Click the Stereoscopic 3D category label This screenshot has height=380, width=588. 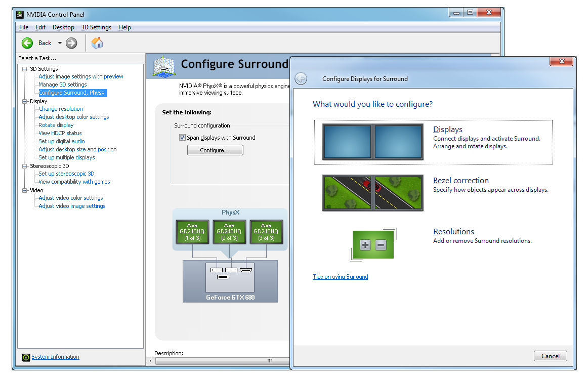[50, 166]
